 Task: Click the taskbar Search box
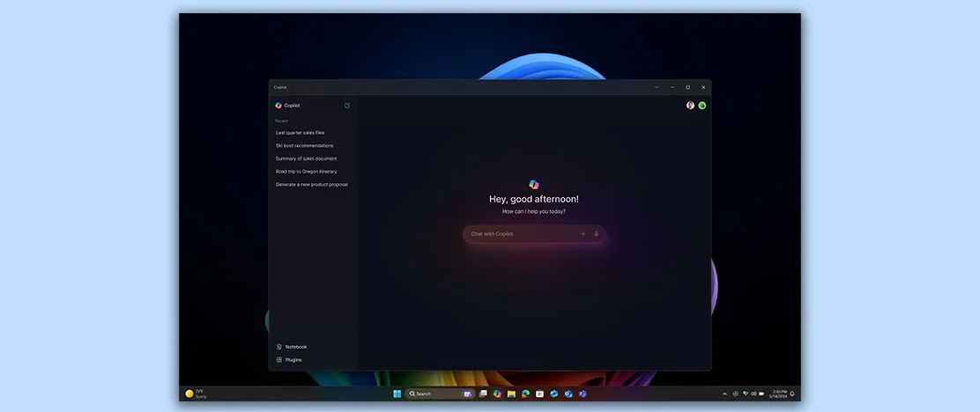(x=440, y=394)
